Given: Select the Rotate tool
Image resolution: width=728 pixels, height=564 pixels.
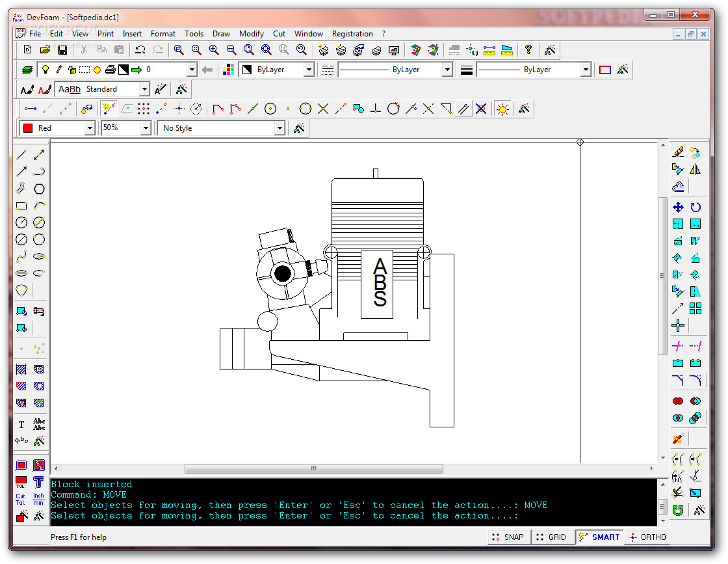Looking at the screenshot, I should point(695,208).
